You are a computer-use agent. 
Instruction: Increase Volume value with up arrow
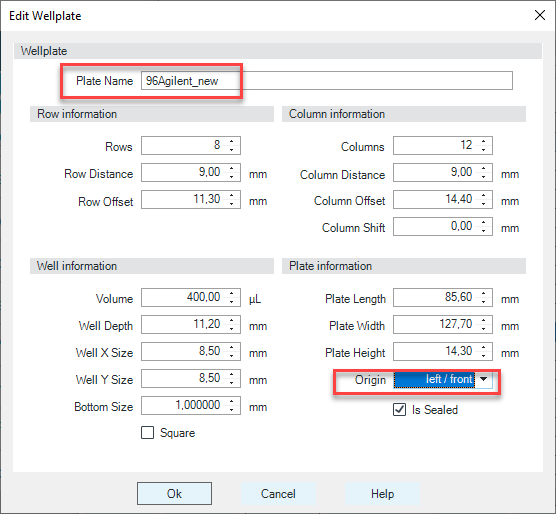(232, 293)
